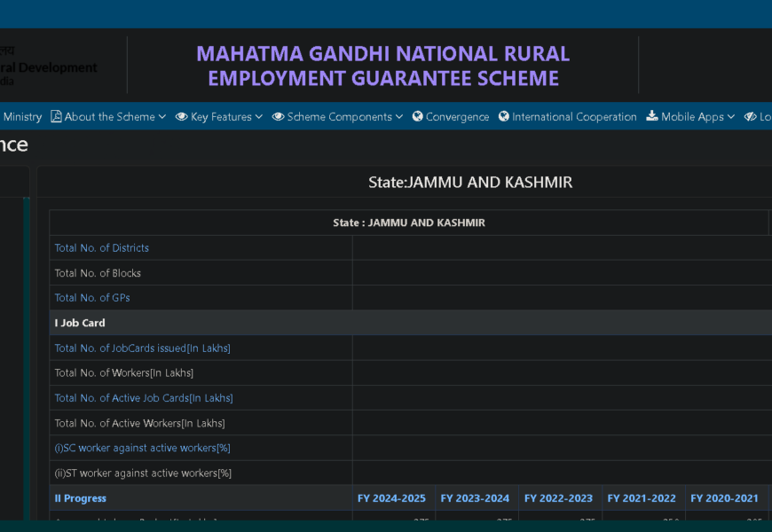Open the International Cooperation menu text
Image resolution: width=772 pixels, height=532 pixels.
[574, 117]
